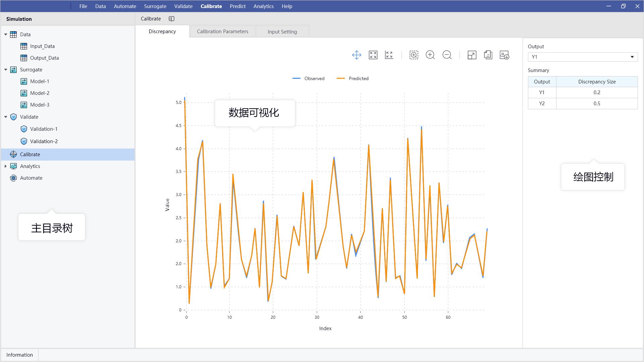This screenshot has height=362, width=644.
Task: Copy the chart data
Action: tap(488, 55)
